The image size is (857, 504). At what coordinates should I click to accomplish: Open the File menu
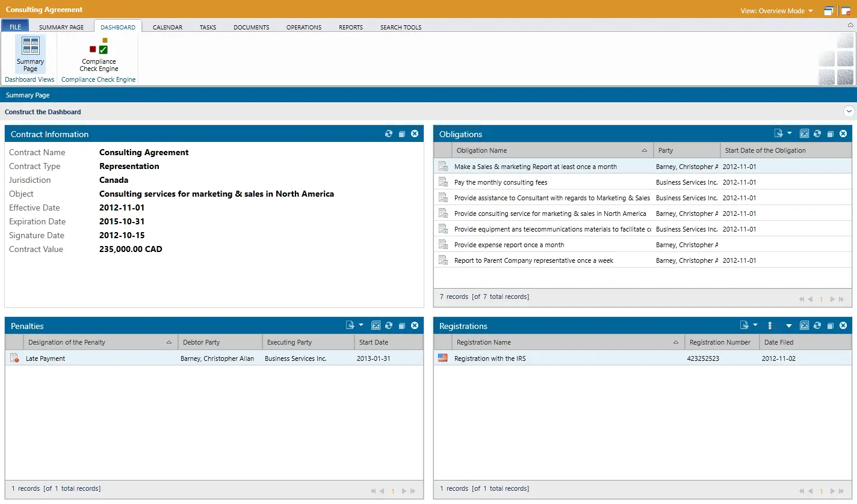(x=15, y=27)
